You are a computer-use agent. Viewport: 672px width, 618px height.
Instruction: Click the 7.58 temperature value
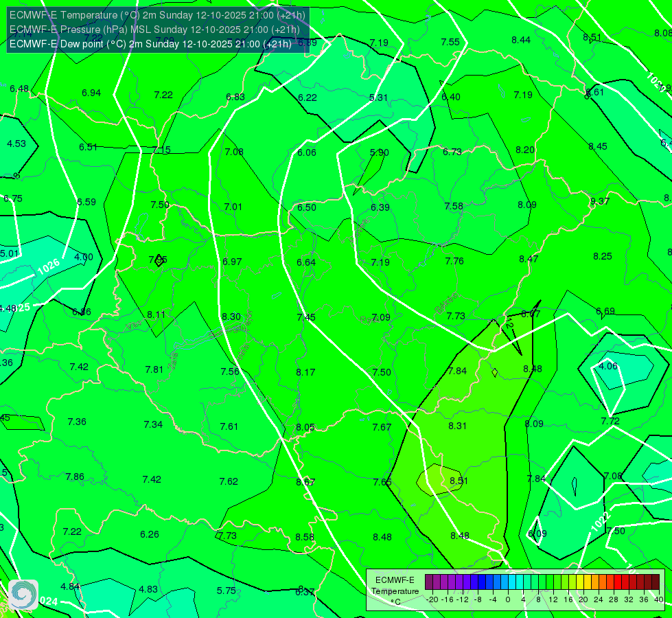(454, 206)
